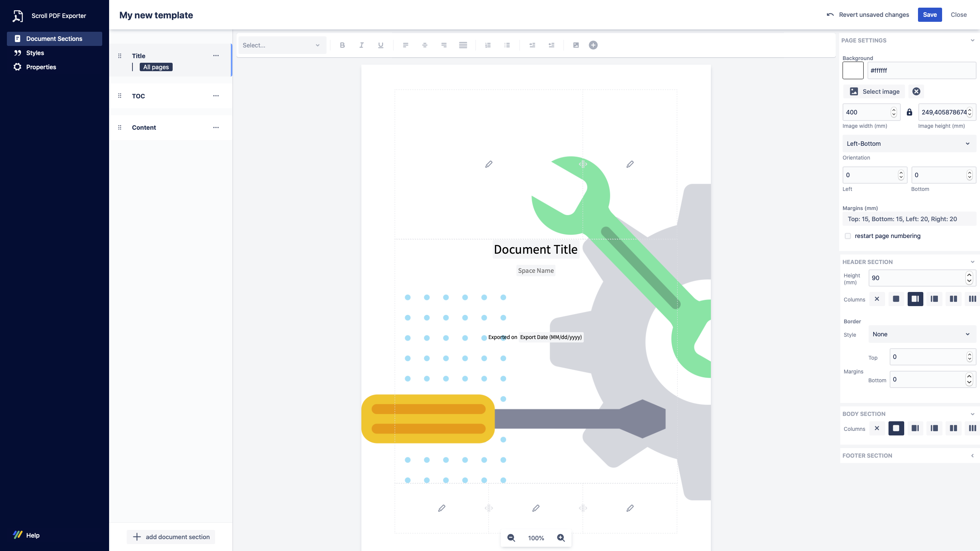Click the Save button
Screen dimensions: 980x551
click(929, 15)
